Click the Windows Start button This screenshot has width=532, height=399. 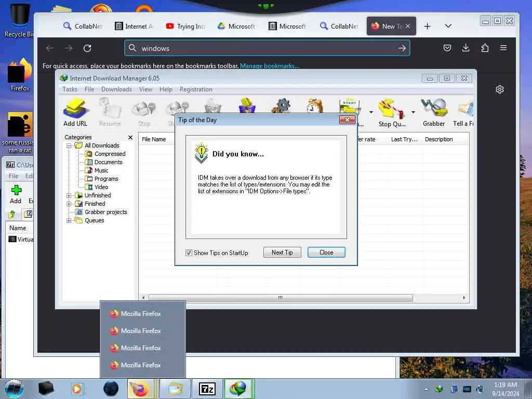click(14, 389)
